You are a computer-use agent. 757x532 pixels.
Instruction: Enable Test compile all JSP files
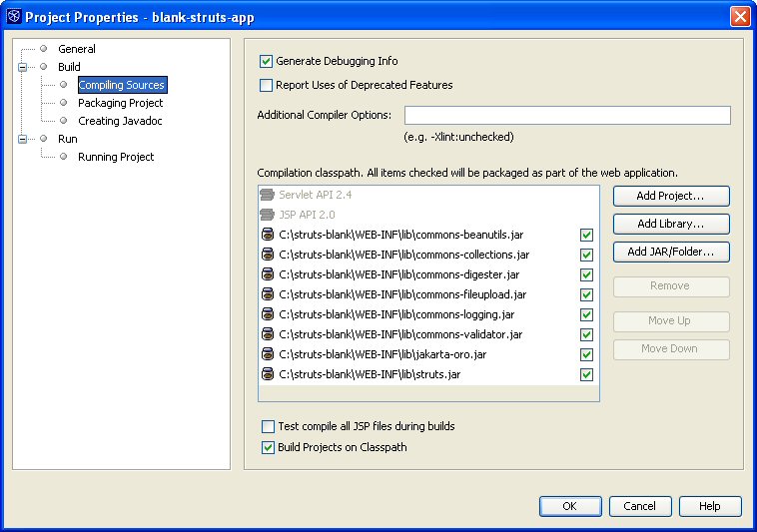tap(268, 426)
